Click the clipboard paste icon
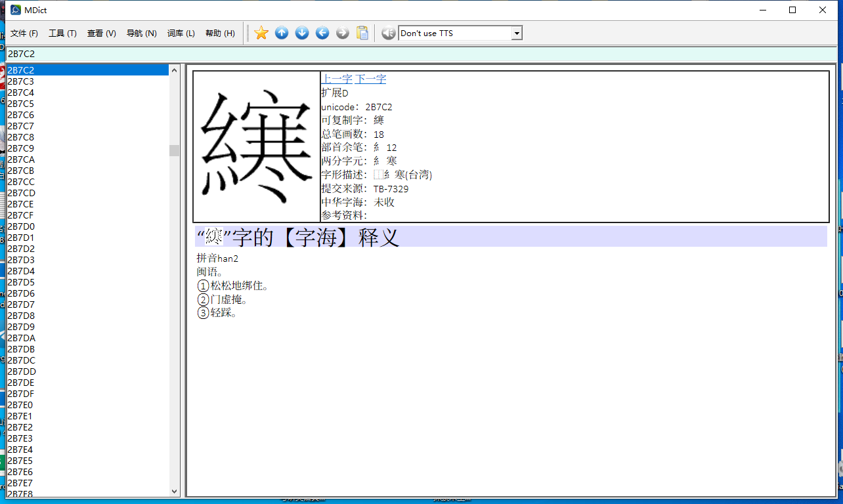The height and width of the screenshot is (504, 843). tap(362, 33)
